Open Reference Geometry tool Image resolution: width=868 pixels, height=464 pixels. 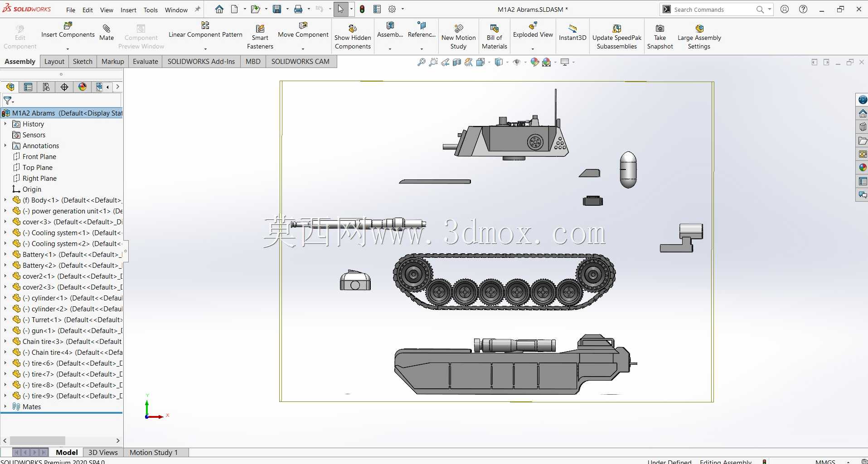422,30
